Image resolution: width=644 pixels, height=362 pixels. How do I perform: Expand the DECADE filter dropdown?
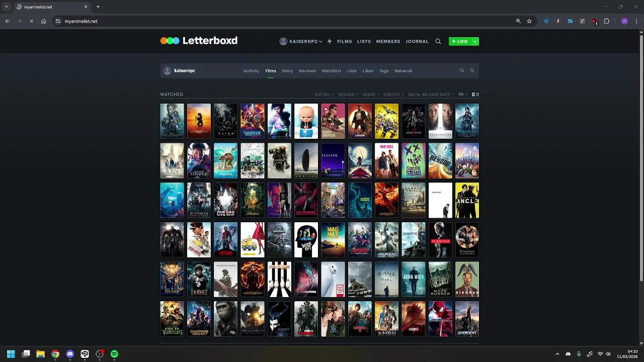click(348, 95)
